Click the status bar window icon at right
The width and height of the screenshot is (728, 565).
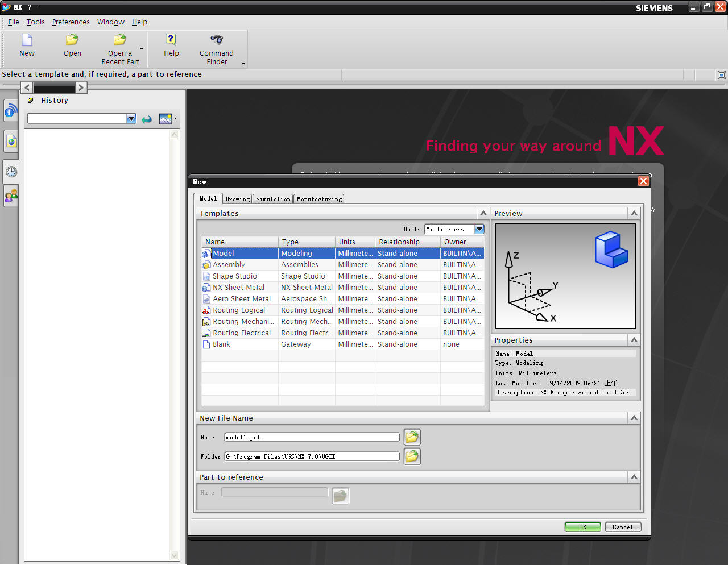pyautogui.click(x=721, y=75)
